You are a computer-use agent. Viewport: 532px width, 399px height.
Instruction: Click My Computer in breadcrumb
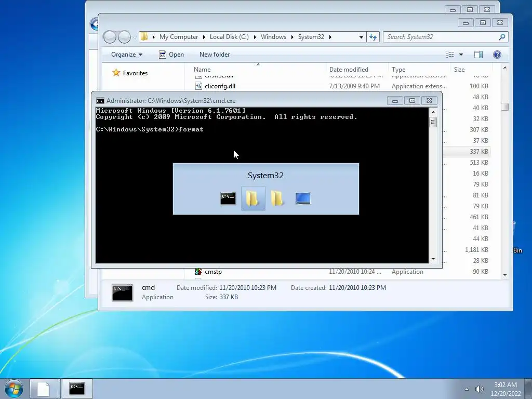pos(179,37)
